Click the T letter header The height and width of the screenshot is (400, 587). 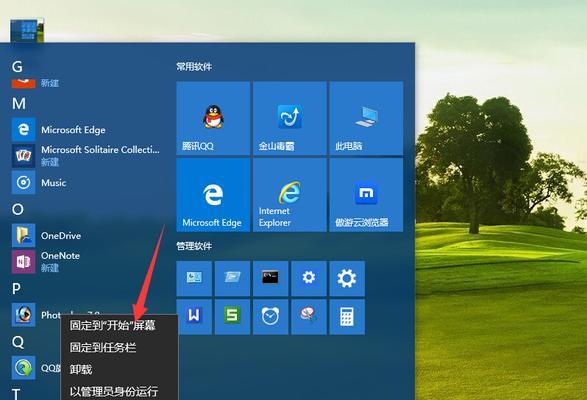[16, 394]
